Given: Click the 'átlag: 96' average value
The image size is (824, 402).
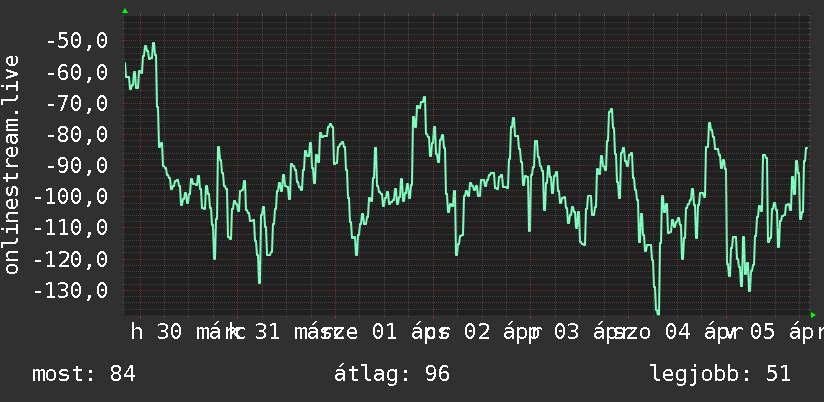Looking at the screenshot, I should pyautogui.click(x=392, y=374).
